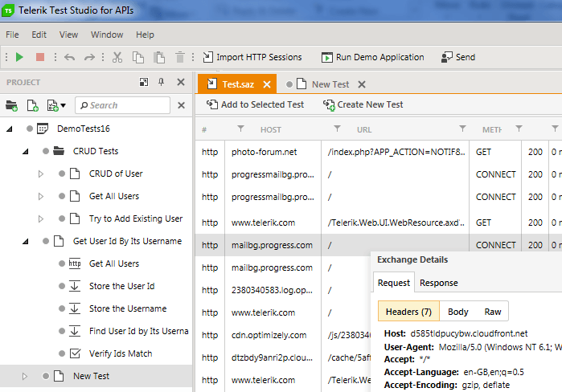Screen dimensions: 562x392
Task: Click the Redo arrow icon
Action: click(x=89, y=57)
